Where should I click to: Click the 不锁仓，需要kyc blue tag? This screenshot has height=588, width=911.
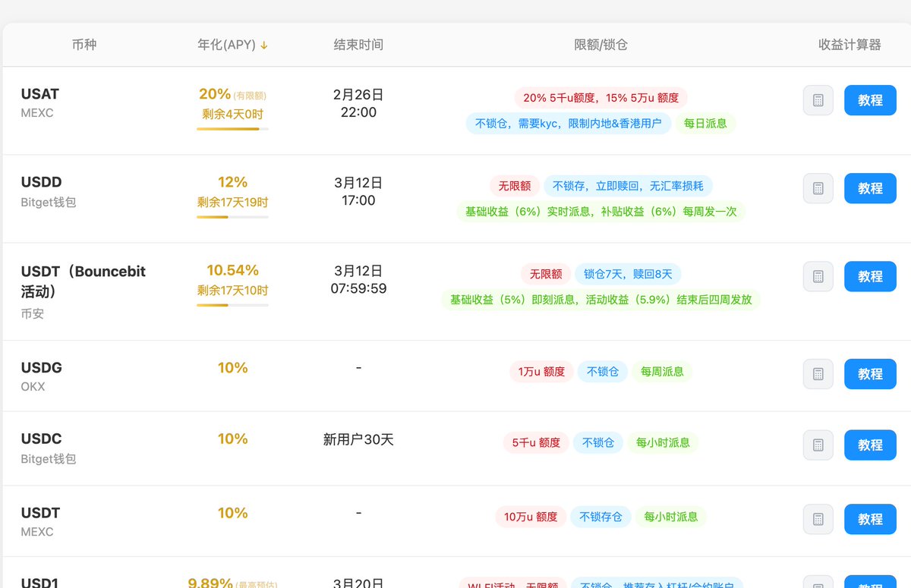[x=569, y=123]
